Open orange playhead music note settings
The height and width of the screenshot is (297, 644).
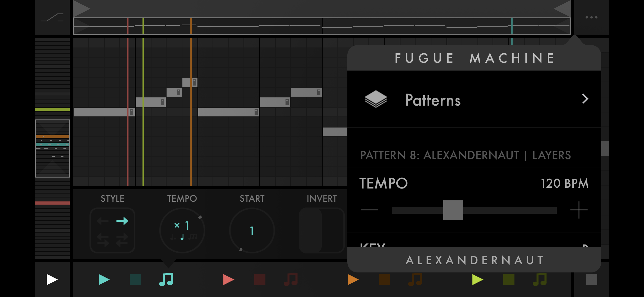point(415,280)
